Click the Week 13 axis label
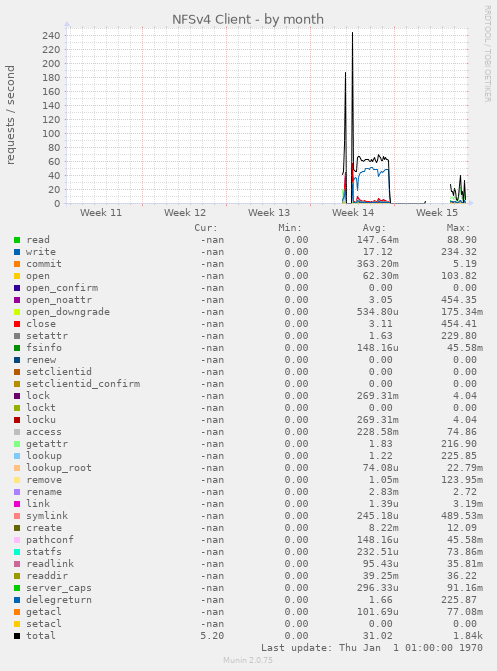The height and width of the screenshot is (671, 497). [269, 213]
